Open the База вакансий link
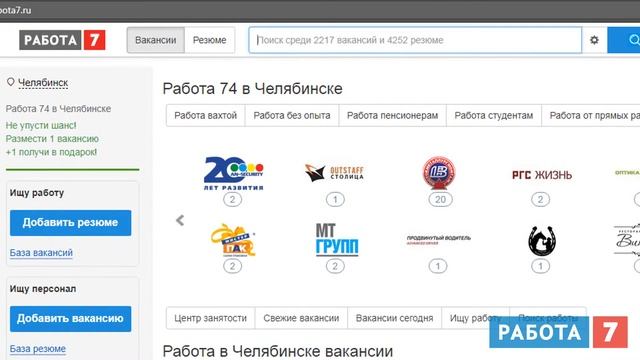This screenshot has height=360, width=640. tap(41, 253)
